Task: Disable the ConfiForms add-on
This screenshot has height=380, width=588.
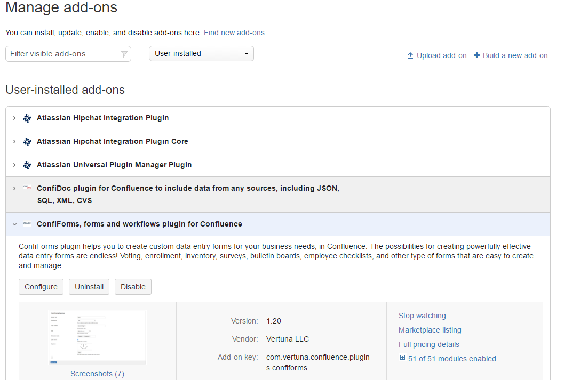Action: [133, 287]
